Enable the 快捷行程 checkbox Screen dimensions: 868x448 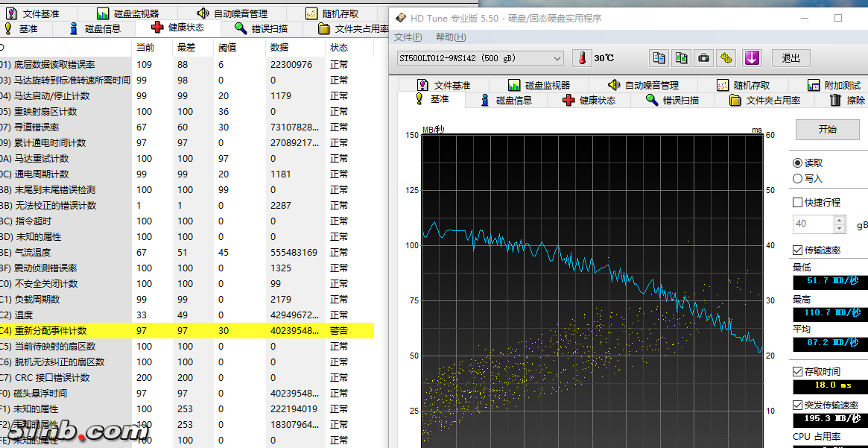pyautogui.click(x=798, y=202)
